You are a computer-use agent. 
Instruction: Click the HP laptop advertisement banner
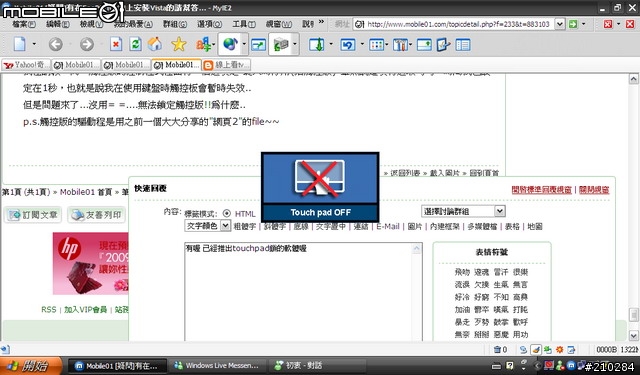(x=91, y=264)
